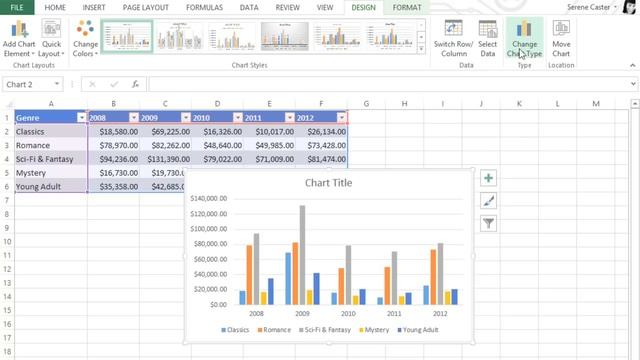Open the FILE tab
The width and height of the screenshot is (640, 360).
click(x=17, y=7)
